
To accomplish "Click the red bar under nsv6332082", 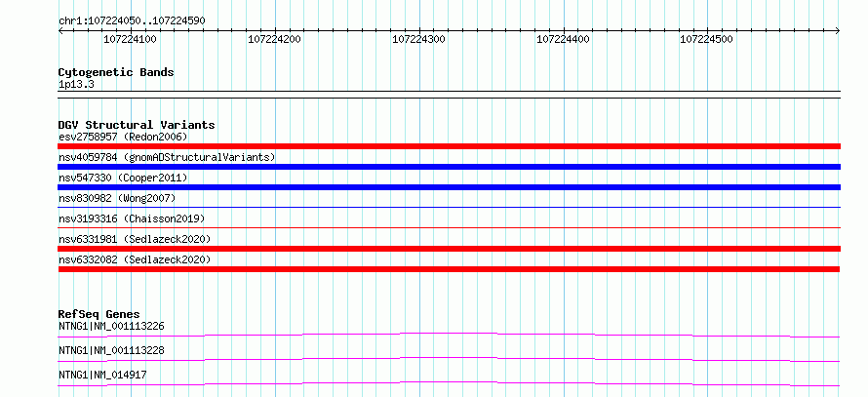I will pos(449,269).
